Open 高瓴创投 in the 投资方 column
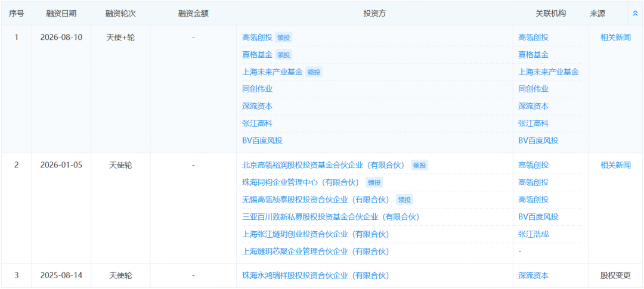Viewport: 644px width, 289px height. (x=257, y=38)
